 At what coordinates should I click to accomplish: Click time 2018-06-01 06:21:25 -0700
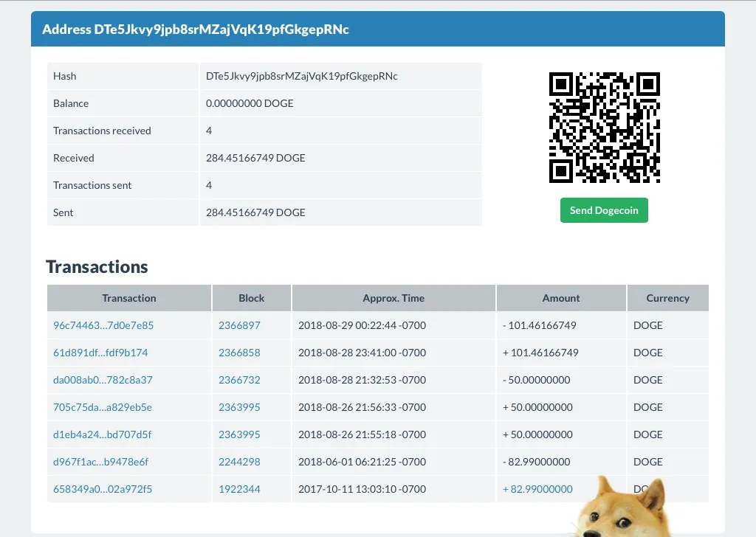(x=362, y=462)
